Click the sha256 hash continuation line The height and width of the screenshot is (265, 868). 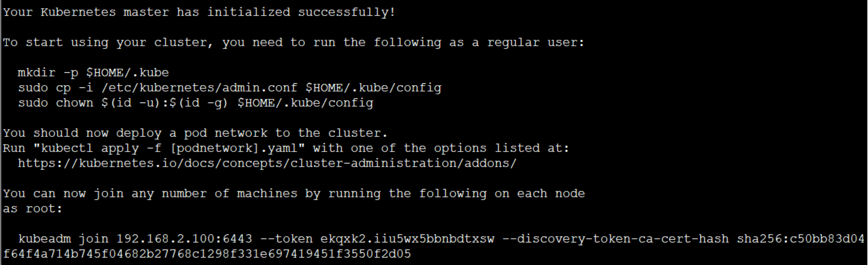tap(207, 254)
